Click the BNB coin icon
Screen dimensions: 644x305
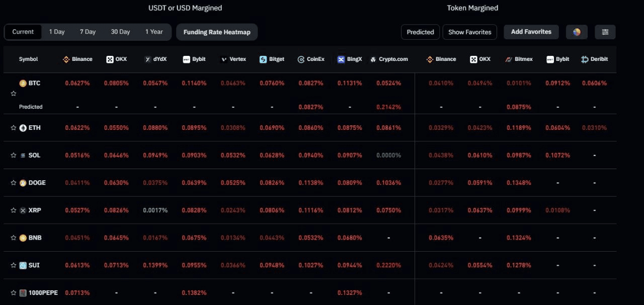tap(23, 238)
